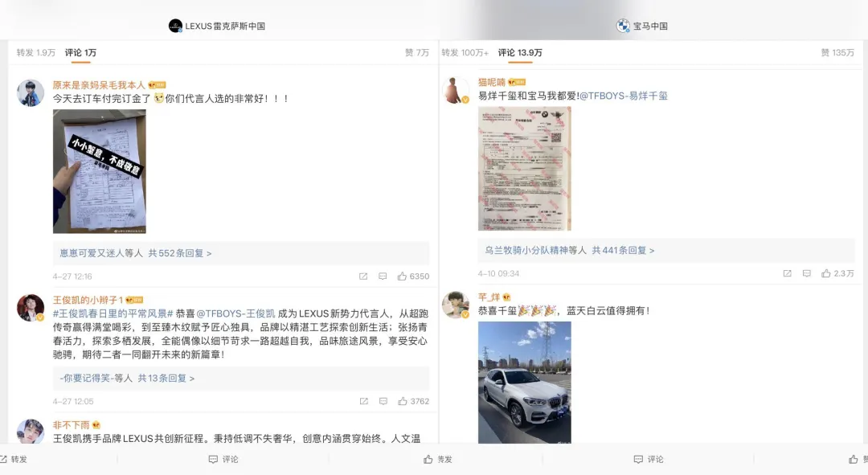Screen dimensions: 868x475
Task: Open the order form photo in Lexus comment
Action: click(x=100, y=171)
